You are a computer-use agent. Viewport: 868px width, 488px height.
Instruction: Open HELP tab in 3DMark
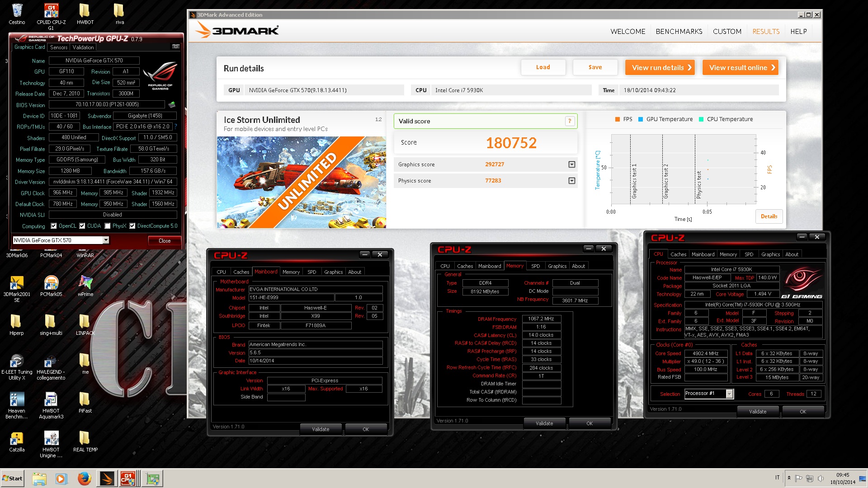(798, 32)
